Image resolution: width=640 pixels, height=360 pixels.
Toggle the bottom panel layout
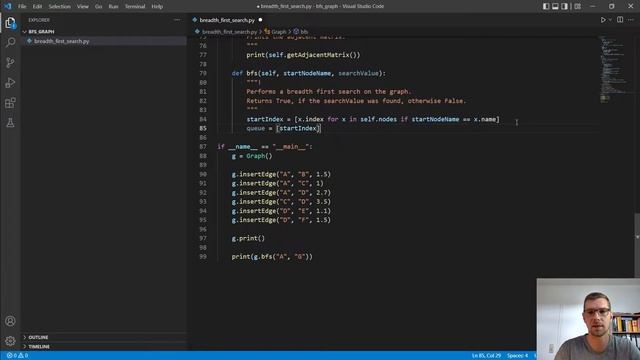(x=555, y=6)
